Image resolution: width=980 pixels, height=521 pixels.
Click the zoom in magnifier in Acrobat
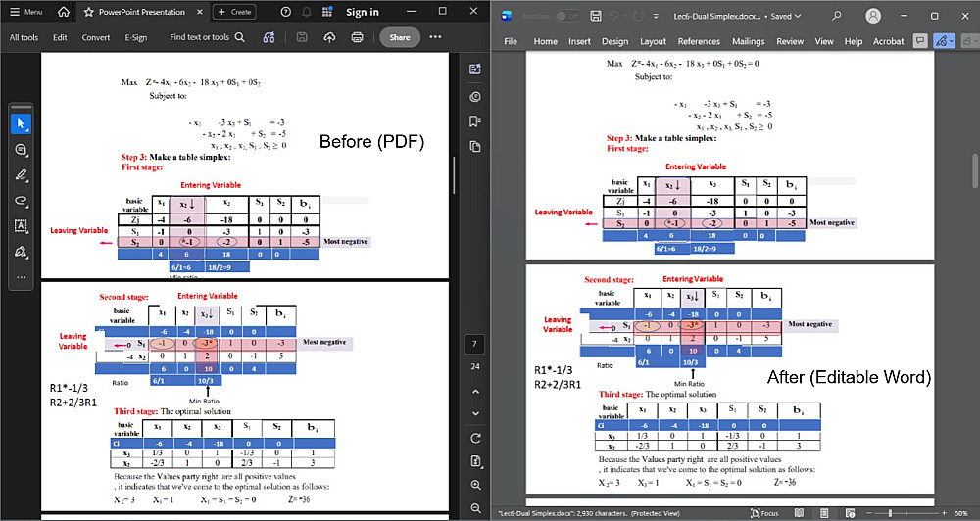click(x=475, y=485)
